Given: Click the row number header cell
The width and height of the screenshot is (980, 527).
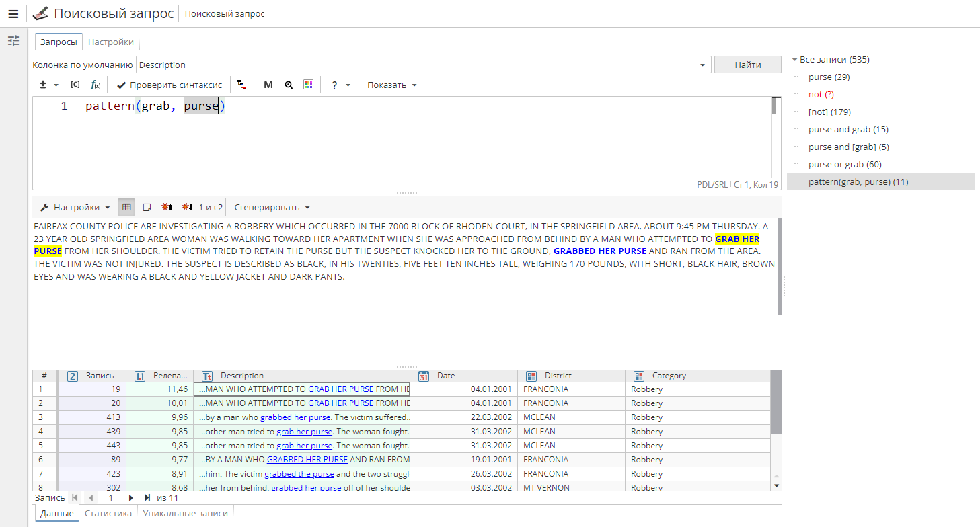Looking at the screenshot, I should tap(44, 376).
